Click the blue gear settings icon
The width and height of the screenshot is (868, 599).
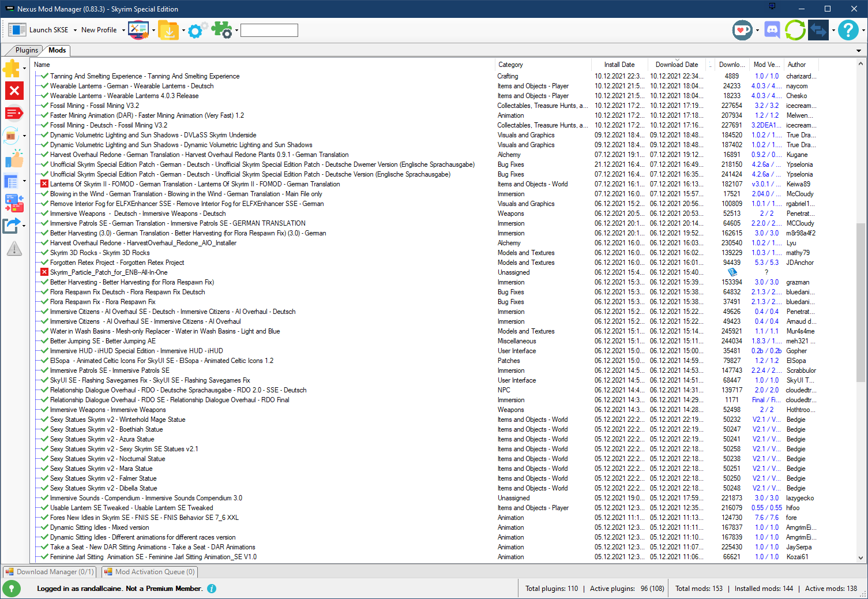(x=196, y=30)
